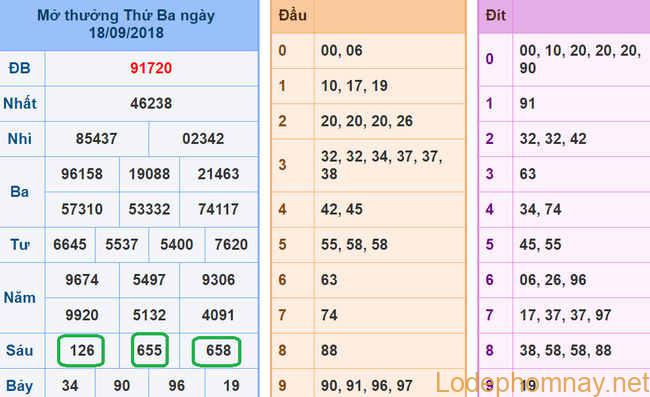Image resolution: width=650 pixels, height=397 pixels.
Task: Click the Tư prize number 6645
Action: (70, 244)
